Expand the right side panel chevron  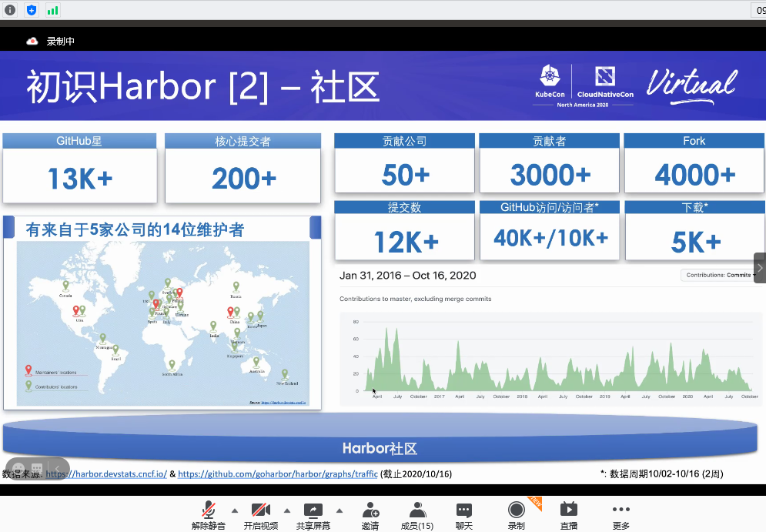point(760,268)
